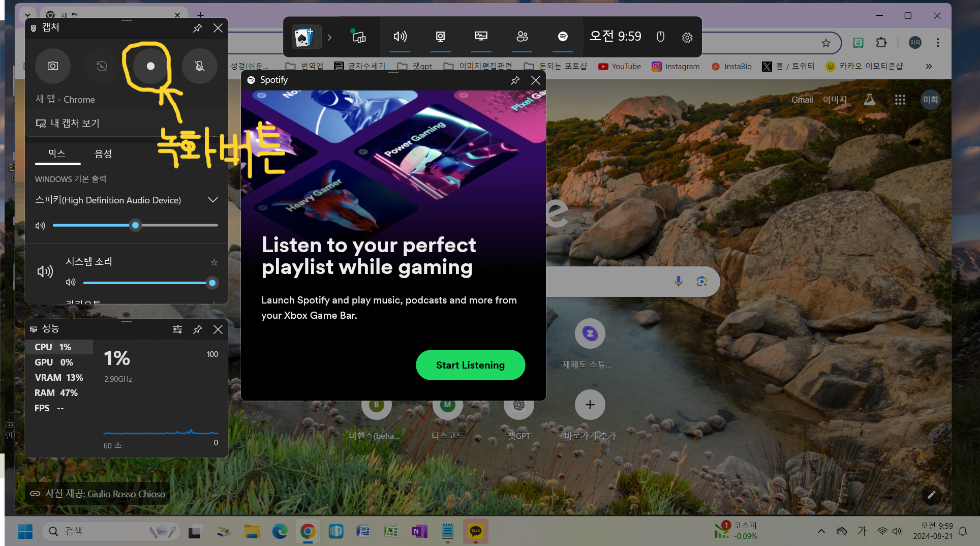Open Excel from the taskbar
Image resolution: width=980 pixels, height=546 pixels.
pos(391,531)
